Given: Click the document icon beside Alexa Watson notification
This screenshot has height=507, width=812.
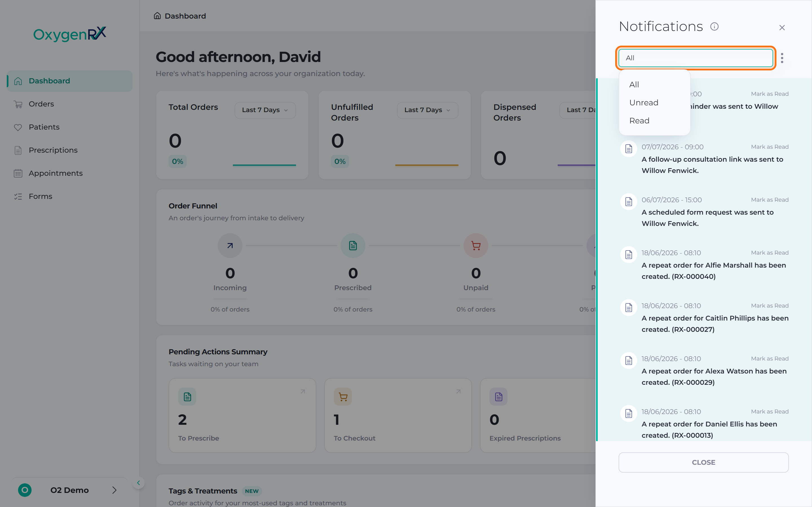Looking at the screenshot, I should [628, 361].
